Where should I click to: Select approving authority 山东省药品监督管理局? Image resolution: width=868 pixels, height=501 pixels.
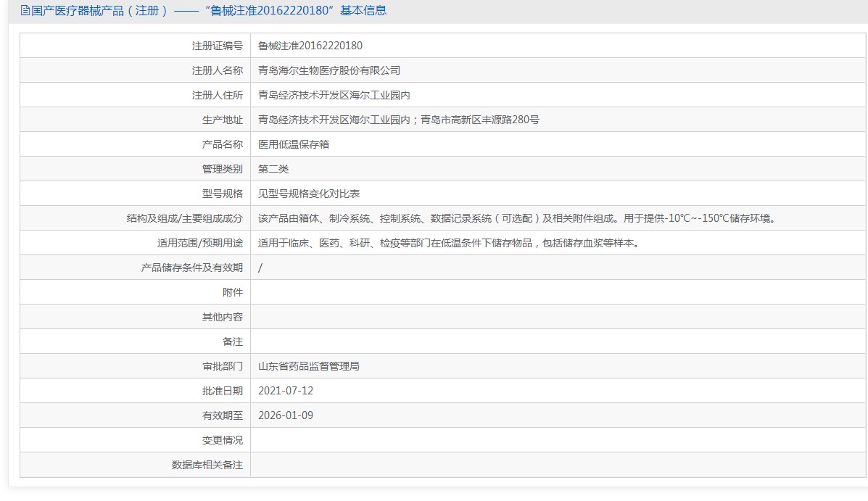[x=308, y=366]
